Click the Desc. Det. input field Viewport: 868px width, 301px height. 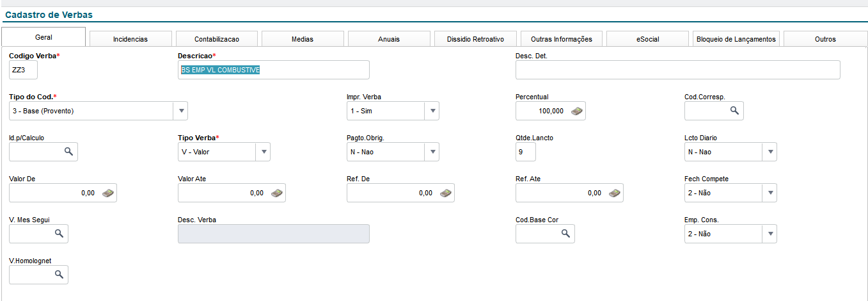(x=678, y=70)
